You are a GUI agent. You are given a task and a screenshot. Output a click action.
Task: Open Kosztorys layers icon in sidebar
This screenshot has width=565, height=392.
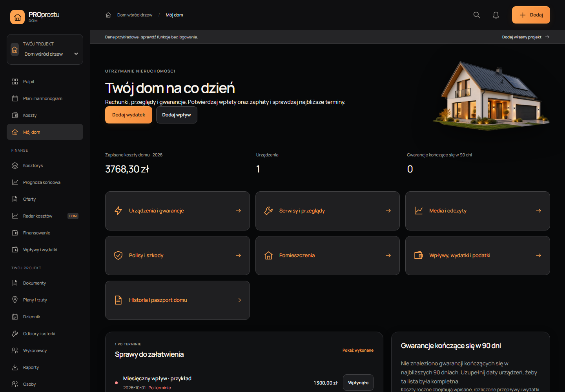(x=15, y=165)
